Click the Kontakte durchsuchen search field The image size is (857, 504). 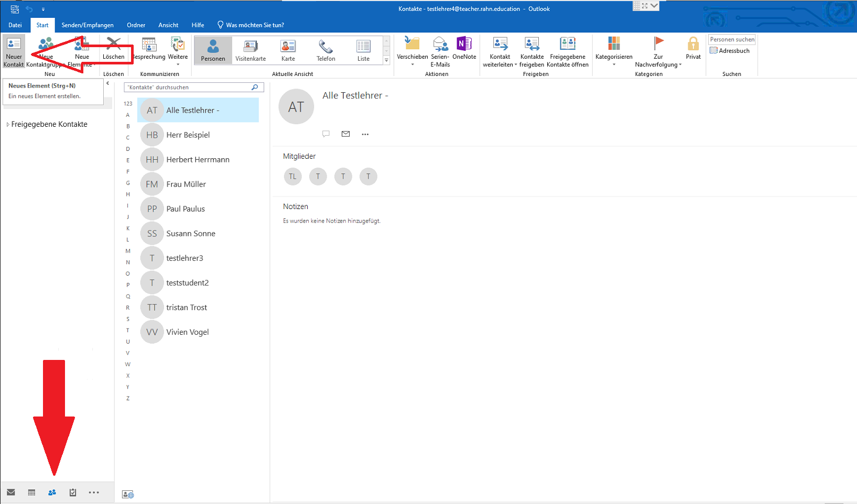[189, 87]
